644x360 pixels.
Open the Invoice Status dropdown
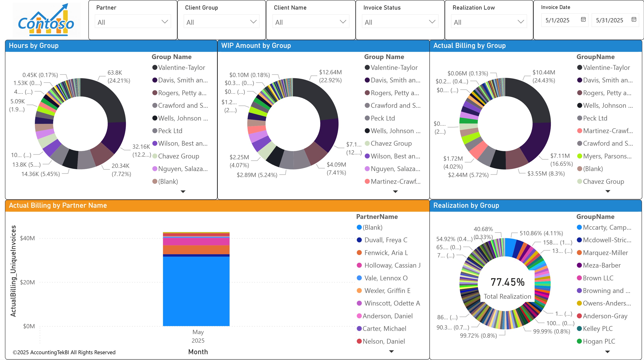[432, 22]
